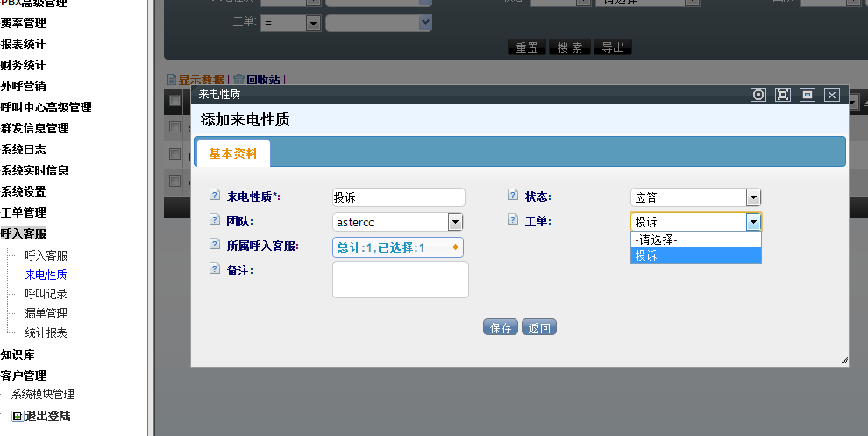Choose 投诉 option in 工单 dropdown list
868x436 pixels.
(695, 255)
